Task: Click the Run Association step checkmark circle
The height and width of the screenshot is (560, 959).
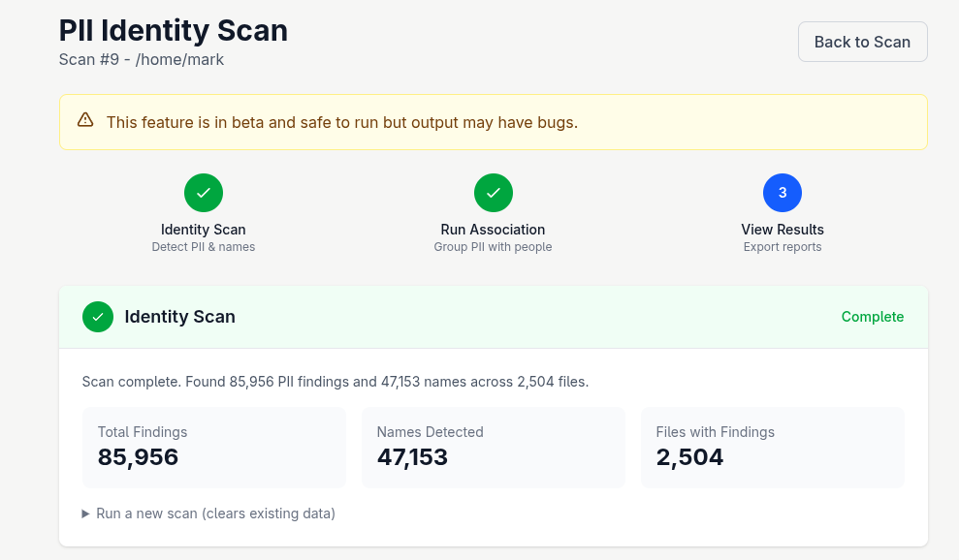Action: click(493, 193)
